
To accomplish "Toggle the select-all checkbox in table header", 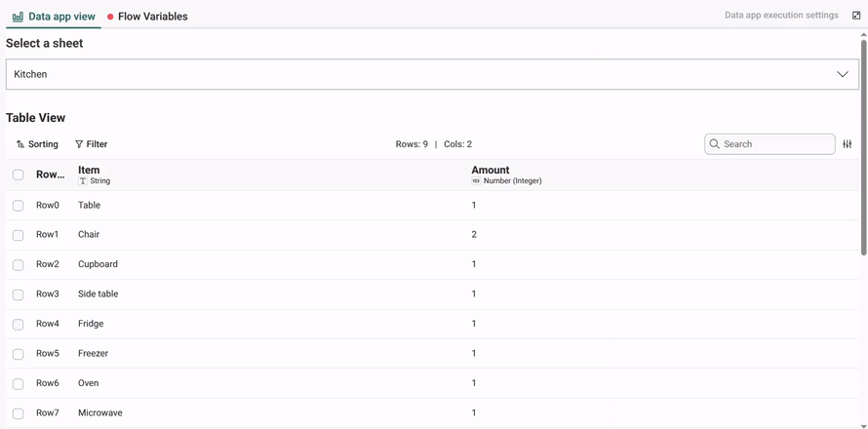I will pyautogui.click(x=19, y=175).
